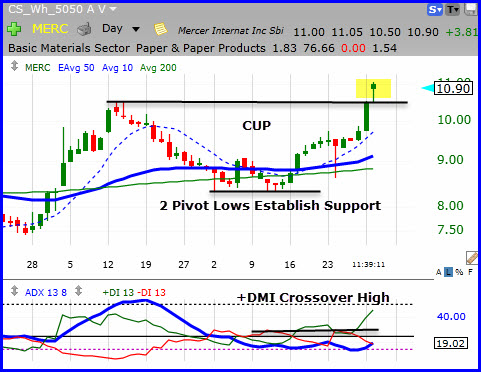Click the cyan price pointer arrow

pyautogui.click(x=428, y=88)
